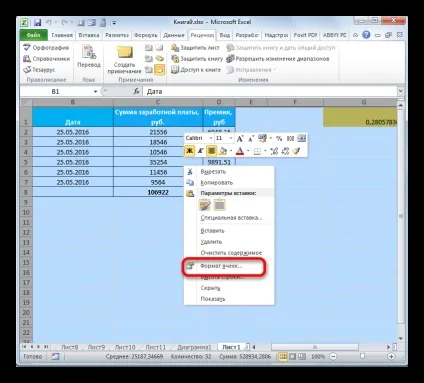Screen dimensions: 424x383
Task: Click the vertical scrollbar down arrow
Action: 401,339
